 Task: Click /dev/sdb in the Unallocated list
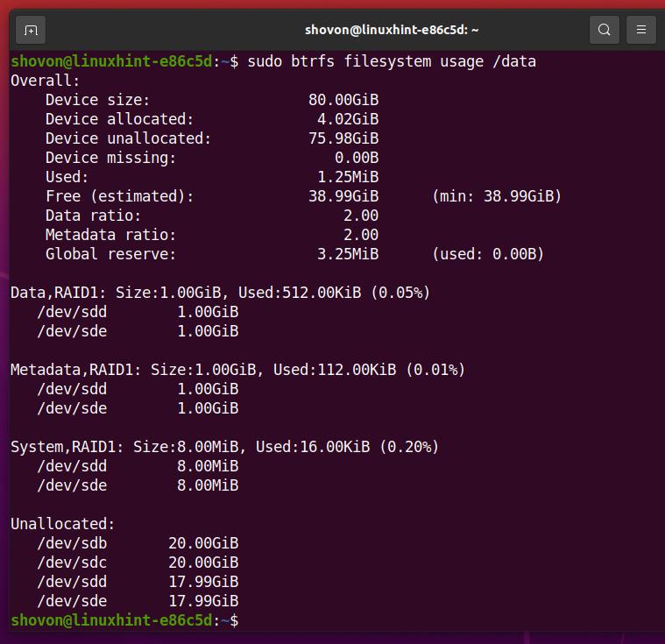point(72,543)
